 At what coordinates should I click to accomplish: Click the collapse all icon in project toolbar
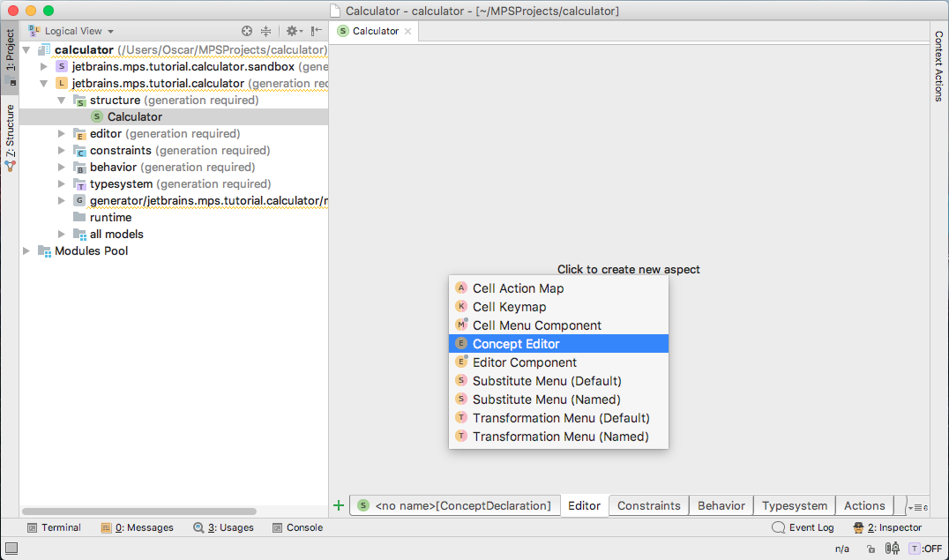point(265,31)
